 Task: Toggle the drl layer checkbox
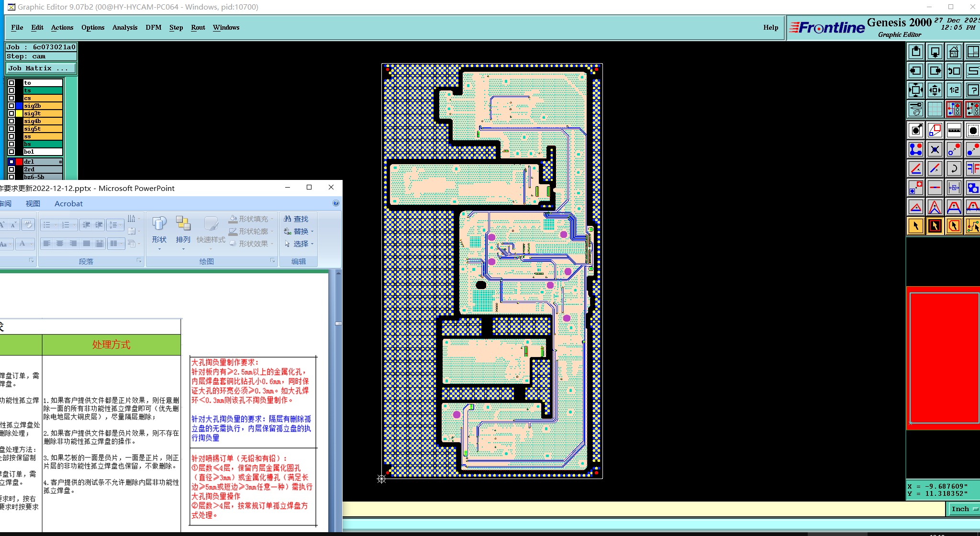pyautogui.click(x=11, y=162)
